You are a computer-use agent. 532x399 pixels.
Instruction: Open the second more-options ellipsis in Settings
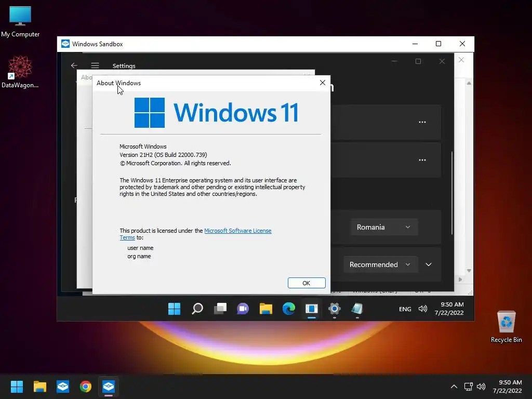coord(422,160)
